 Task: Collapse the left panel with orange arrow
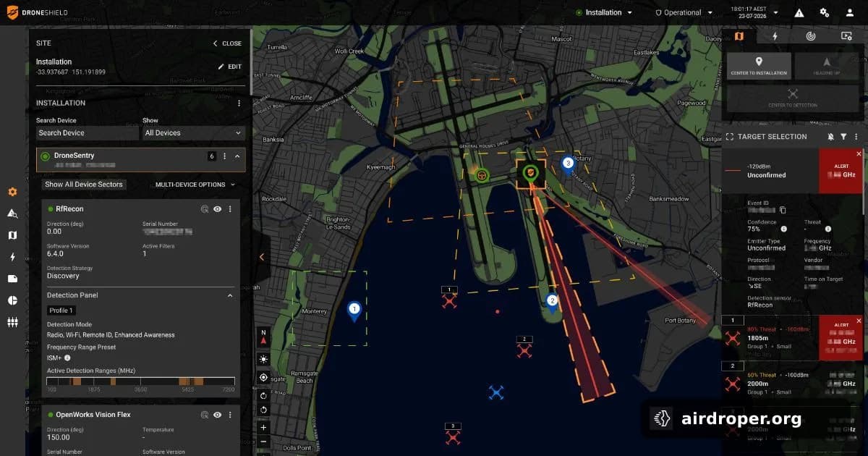pyautogui.click(x=261, y=257)
